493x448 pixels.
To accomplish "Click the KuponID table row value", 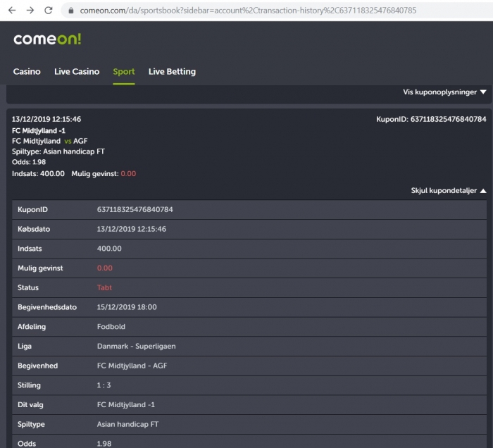I will 135,209.
